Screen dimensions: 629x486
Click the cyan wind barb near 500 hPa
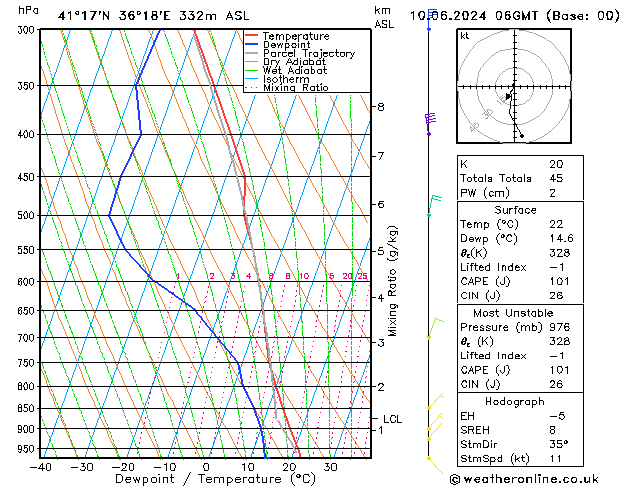pos(433,204)
